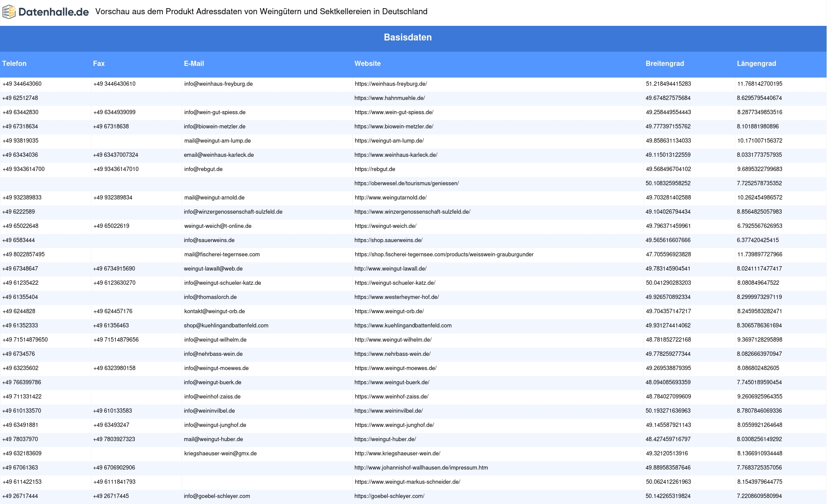The image size is (827, 504).
Task: Select the email info@wein-gut-spiess.de
Action: coord(215,112)
